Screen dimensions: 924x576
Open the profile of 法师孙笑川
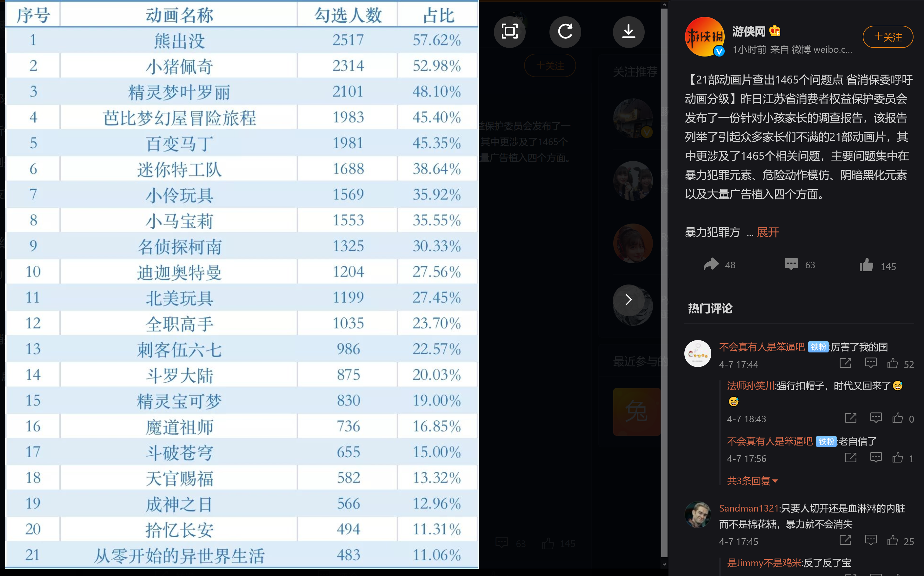[750, 385]
